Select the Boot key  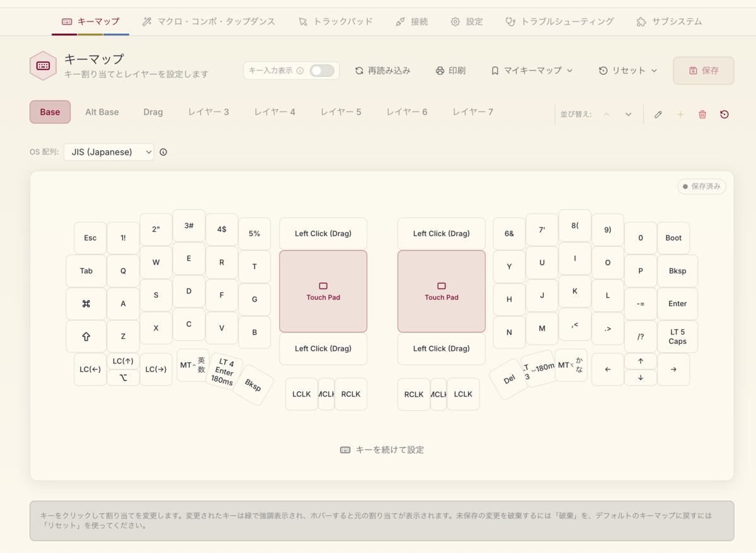pos(673,238)
